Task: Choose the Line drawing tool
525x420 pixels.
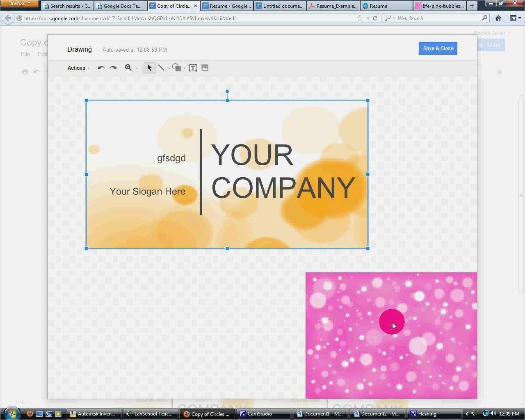Action: (162, 68)
